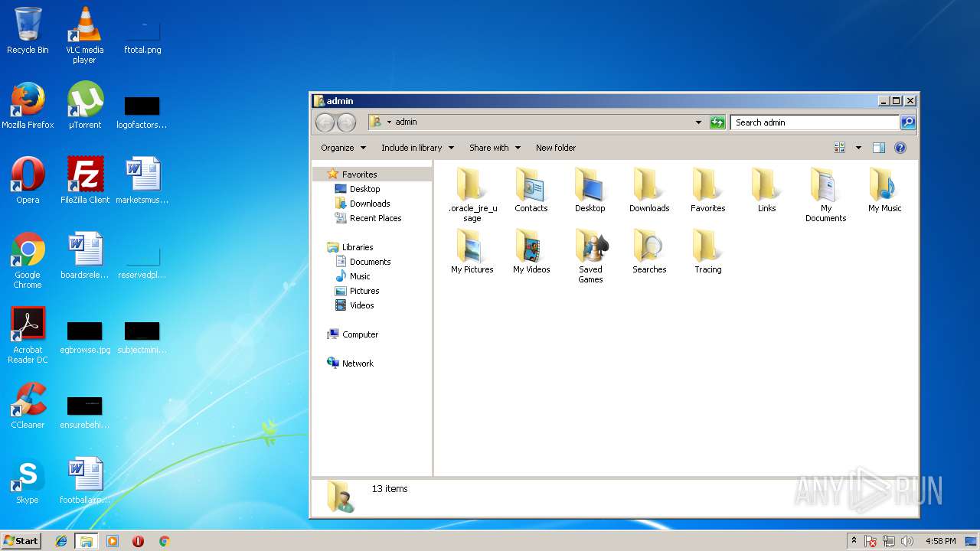Select the Desktop folder in file pane
This screenshot has height=551, width=980.
(x=590, y=190)
